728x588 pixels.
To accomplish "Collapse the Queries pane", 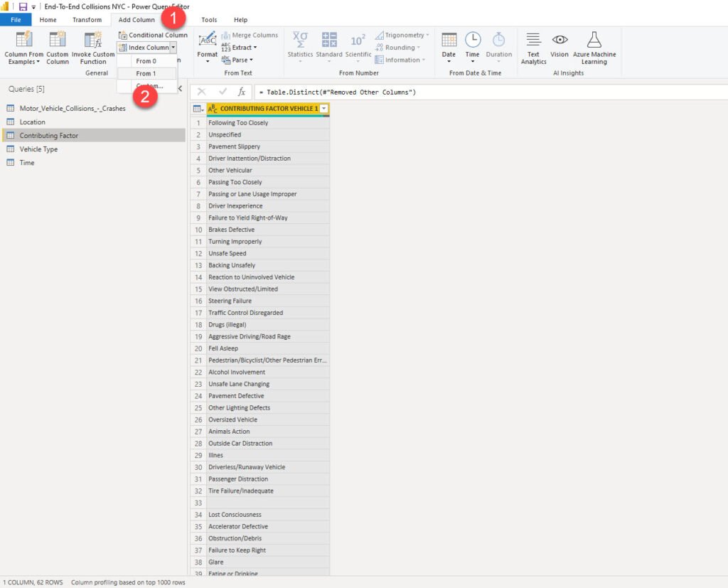I will pos(180,88).
